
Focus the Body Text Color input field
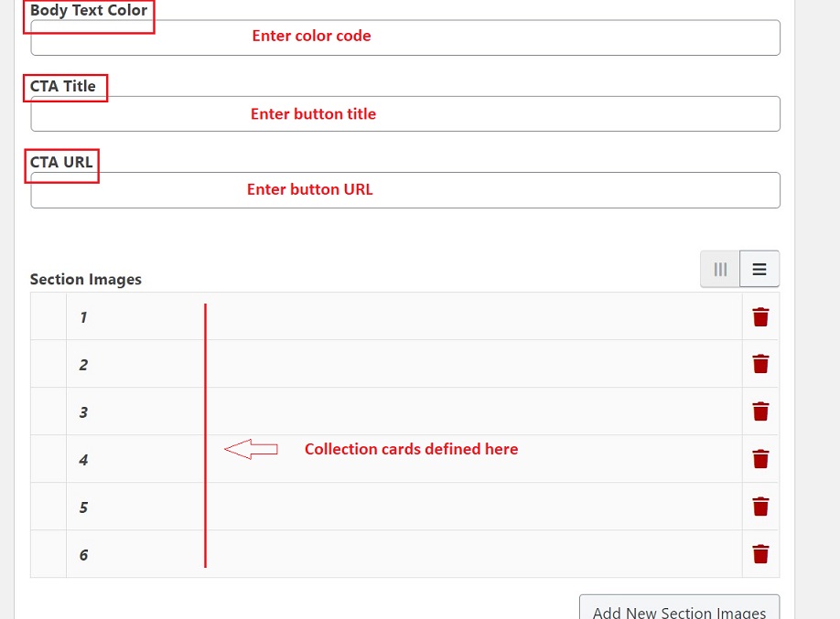(x=404, y=37)
